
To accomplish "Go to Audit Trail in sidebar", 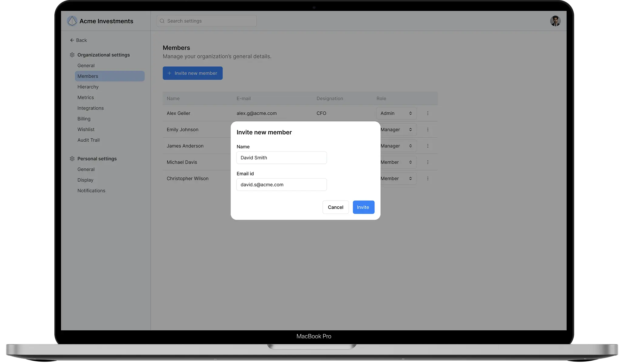I will click(88, 140).
